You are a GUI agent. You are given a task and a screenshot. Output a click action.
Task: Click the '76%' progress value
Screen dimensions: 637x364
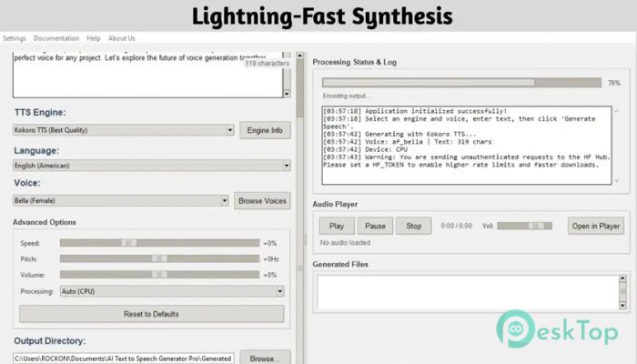point(614,83)
